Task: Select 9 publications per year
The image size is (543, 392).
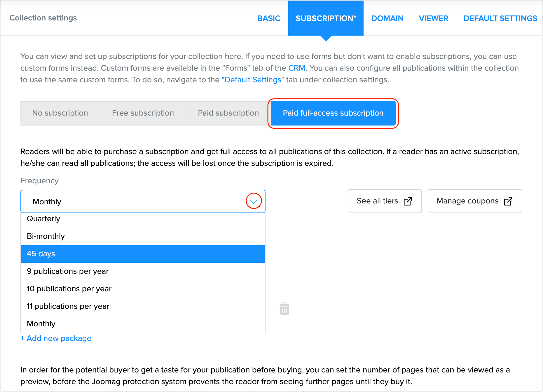Action: [68, 271]
